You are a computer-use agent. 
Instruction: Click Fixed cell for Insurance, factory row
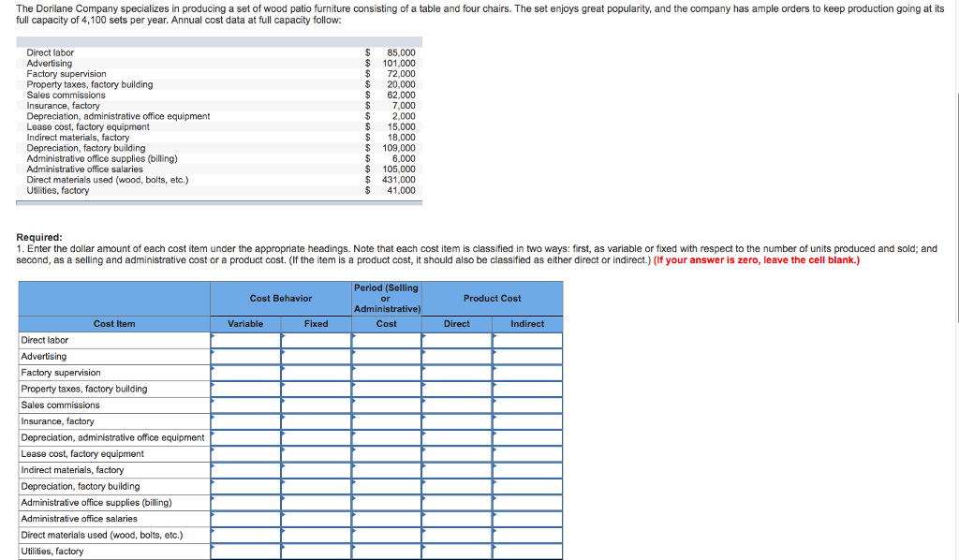pos(317,421)
